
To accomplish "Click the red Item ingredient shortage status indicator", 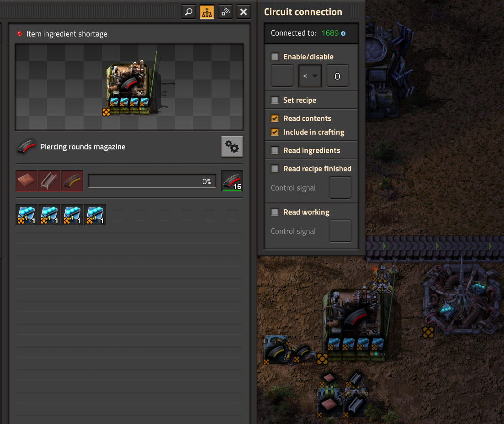I will pos(20,33).
